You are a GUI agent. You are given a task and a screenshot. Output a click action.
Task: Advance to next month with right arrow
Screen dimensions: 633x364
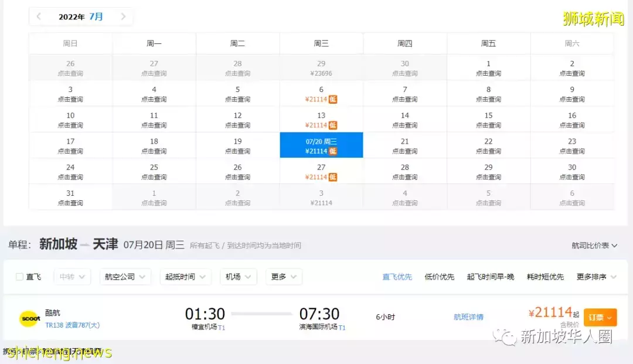[124, 17]
